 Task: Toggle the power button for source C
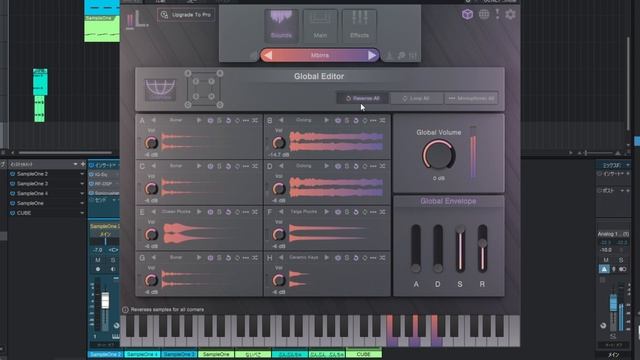pos(210,166)
